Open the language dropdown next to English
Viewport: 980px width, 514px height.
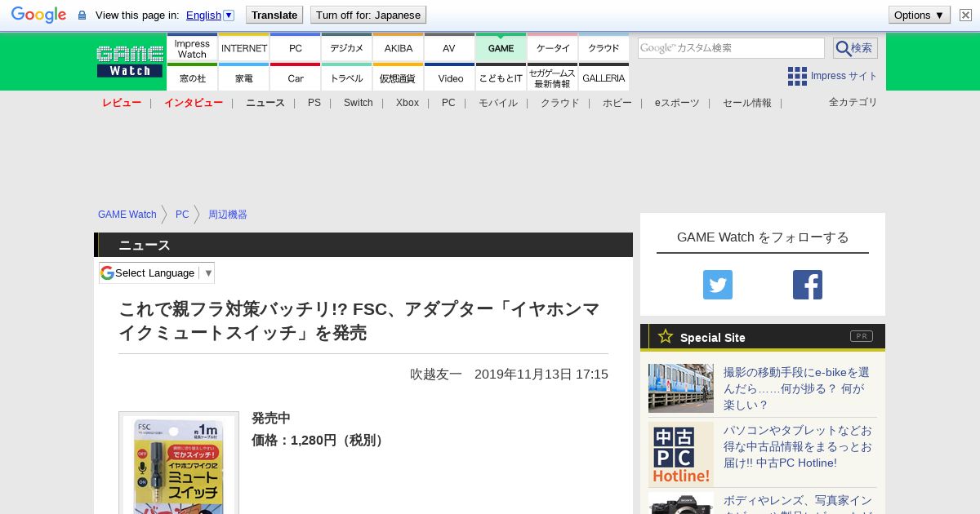(229, 15)
